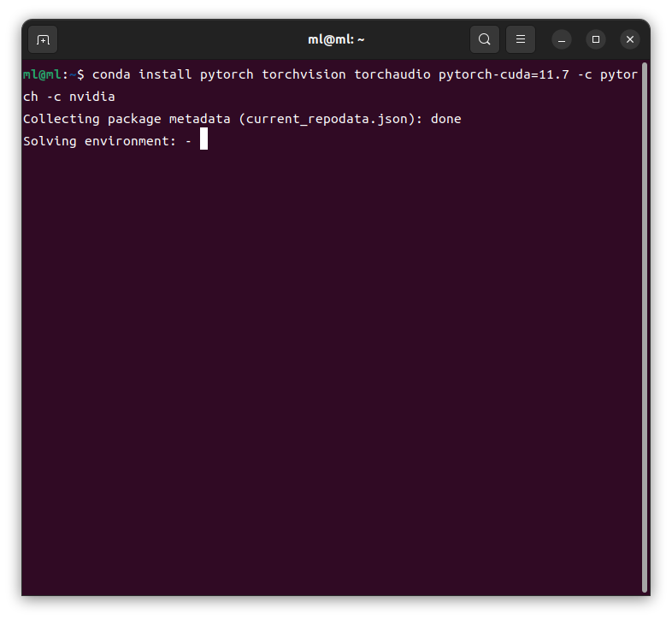Screen dimensions: 672x620
Task: Click the word 'torchaudio' in command
Action: [392, 74]
